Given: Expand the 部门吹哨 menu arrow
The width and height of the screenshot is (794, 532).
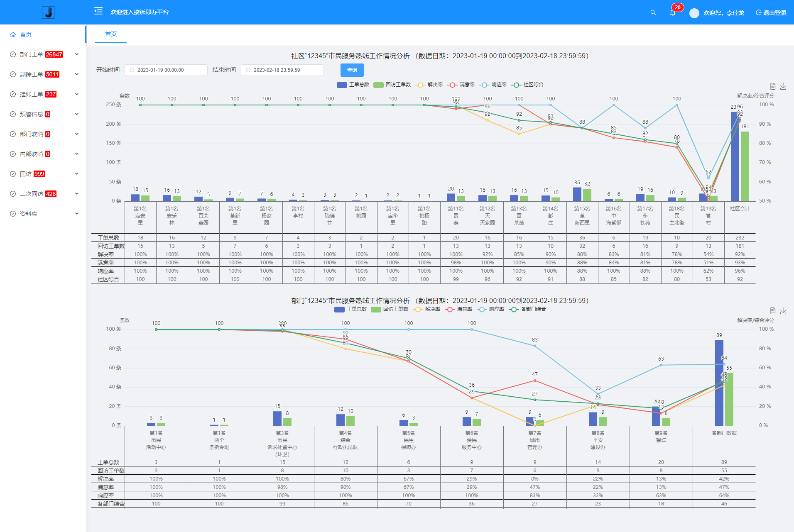Looking at the screenshot, I should 77,134.
